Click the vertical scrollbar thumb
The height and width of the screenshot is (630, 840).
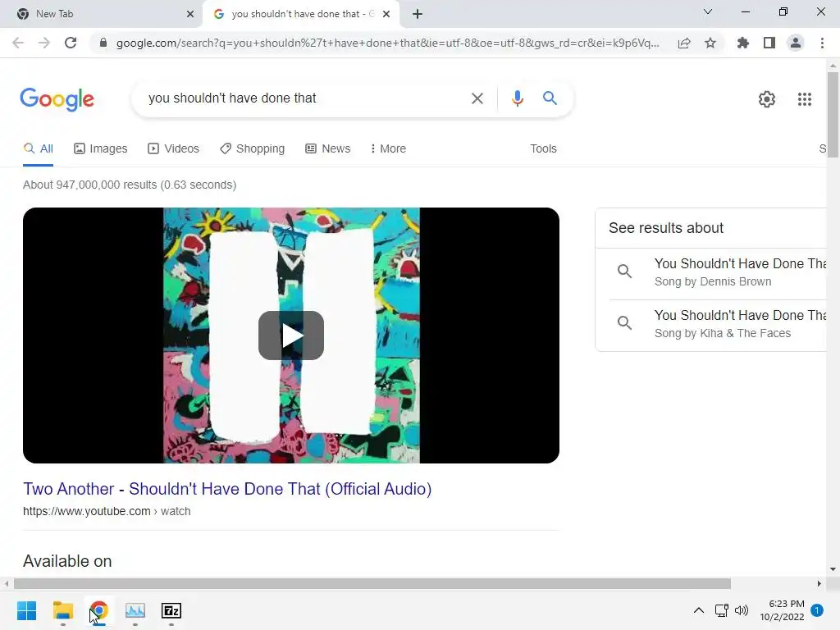point(833,114)
